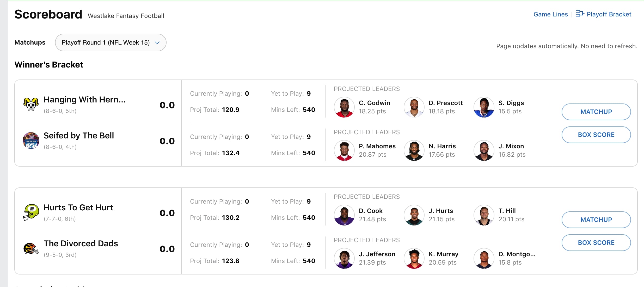Select K. Murray player name

click(x=444, y=254)
